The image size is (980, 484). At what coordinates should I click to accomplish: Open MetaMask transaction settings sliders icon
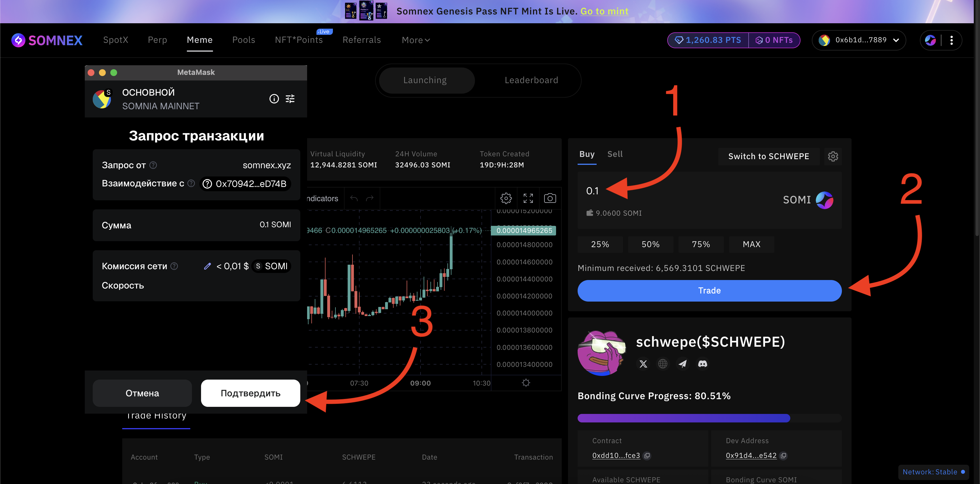pos(290,99)
